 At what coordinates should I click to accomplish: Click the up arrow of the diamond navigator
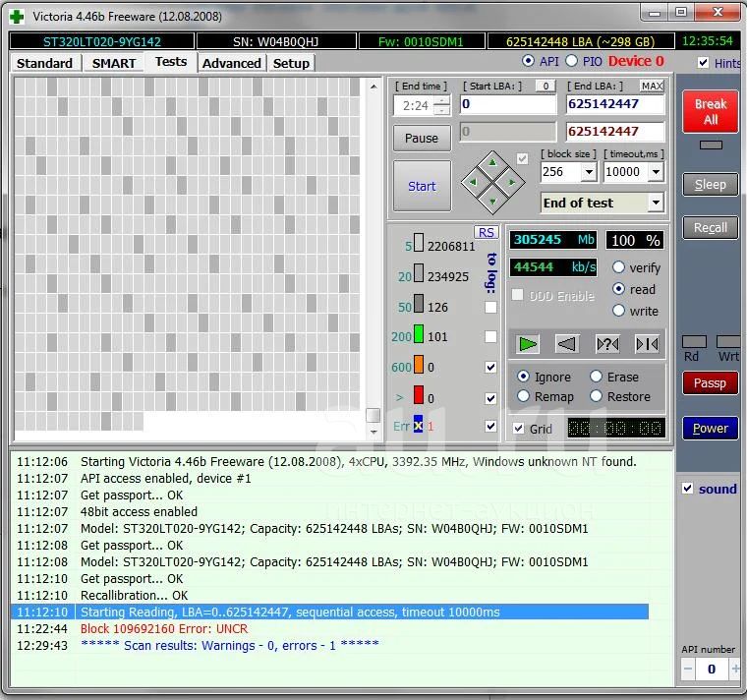pos(492,163)
